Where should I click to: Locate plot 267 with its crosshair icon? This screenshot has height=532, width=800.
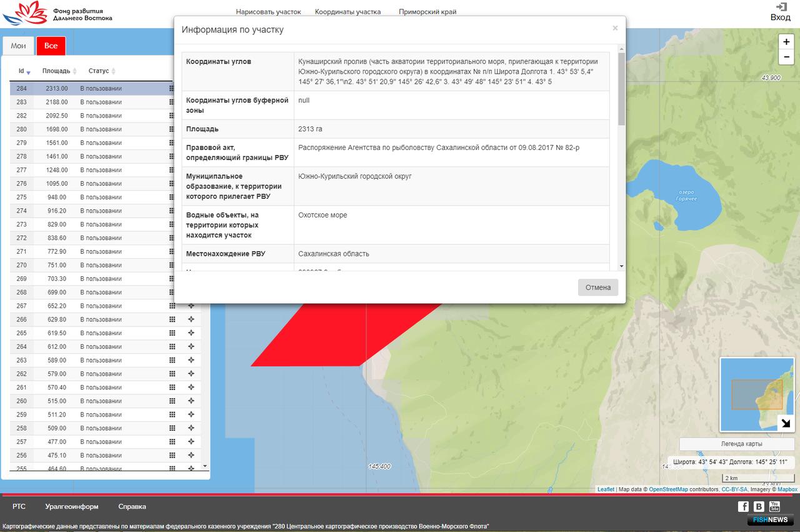(x=191, y=306)
